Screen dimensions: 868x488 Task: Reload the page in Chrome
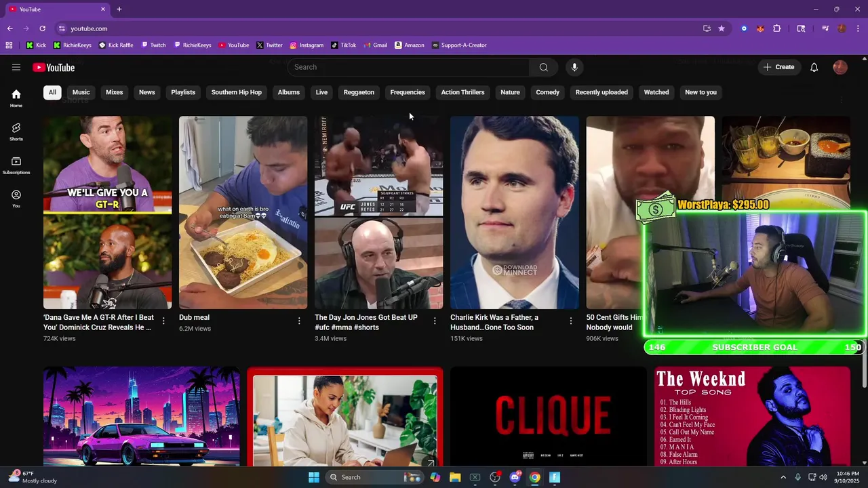(x=42, y=28)
